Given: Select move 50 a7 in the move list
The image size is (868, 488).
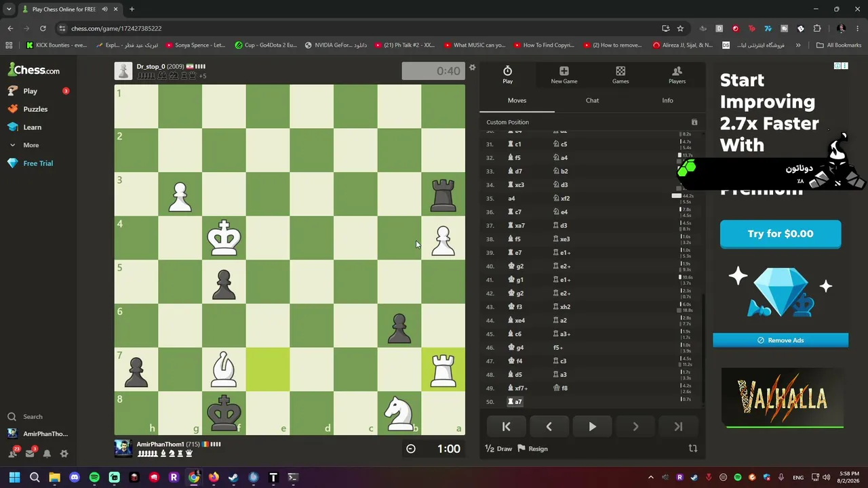Looking at the screenshot, I should 515,402.
